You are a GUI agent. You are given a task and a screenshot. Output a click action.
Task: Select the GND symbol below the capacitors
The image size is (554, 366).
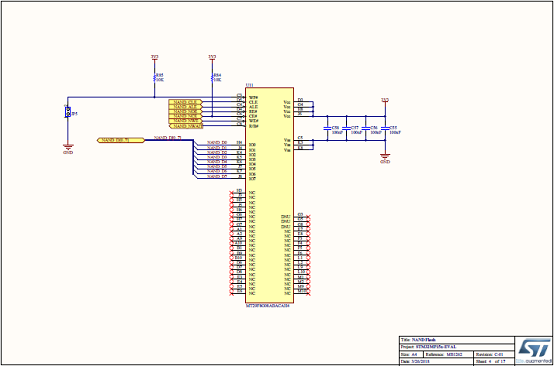385,158
